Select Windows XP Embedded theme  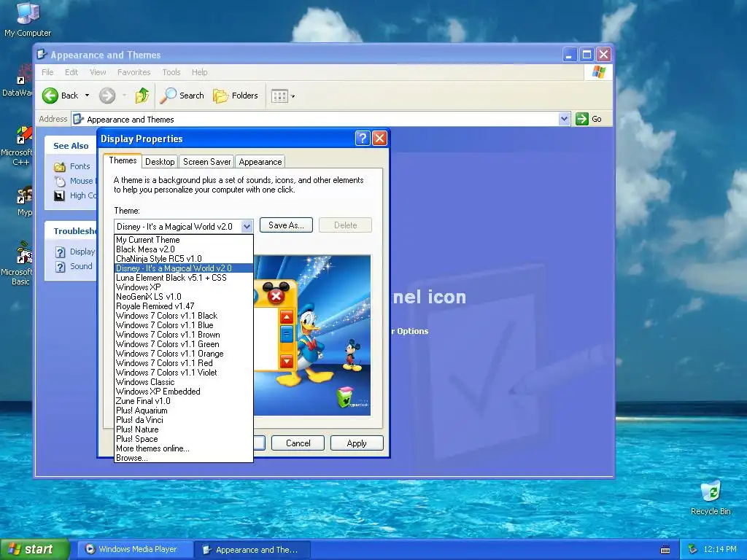[184, 392]
